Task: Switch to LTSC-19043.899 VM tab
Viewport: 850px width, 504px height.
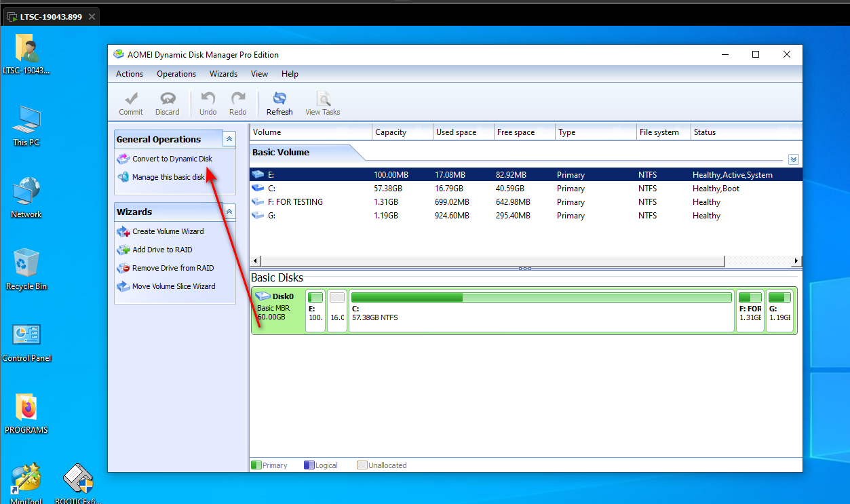Action: pos(53,17)
